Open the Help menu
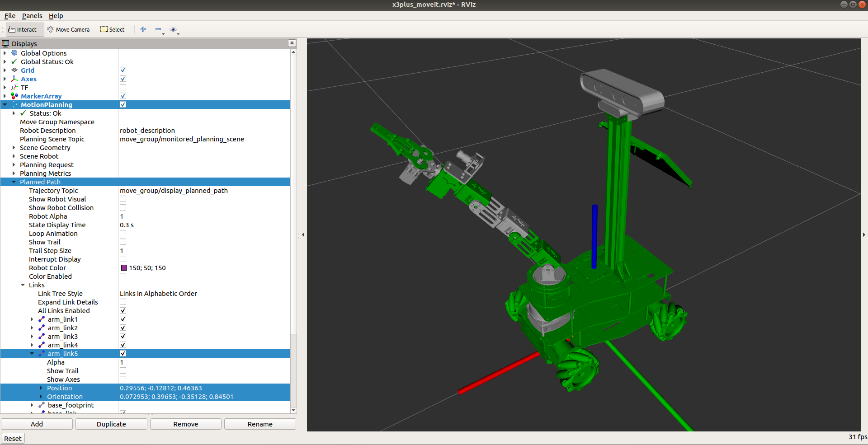 click(56, 16)
